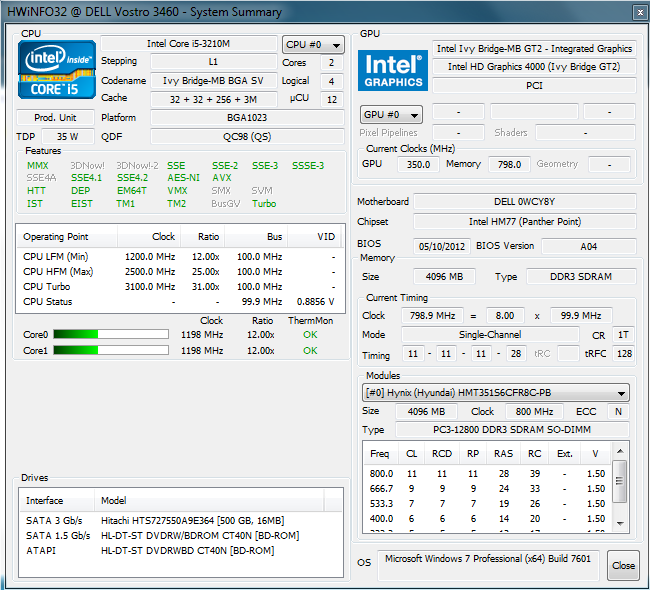The width and height of the screenshot is (650, 590).
Task: Click the Intel Core i5 logo
Action: [x=57, y=69]
